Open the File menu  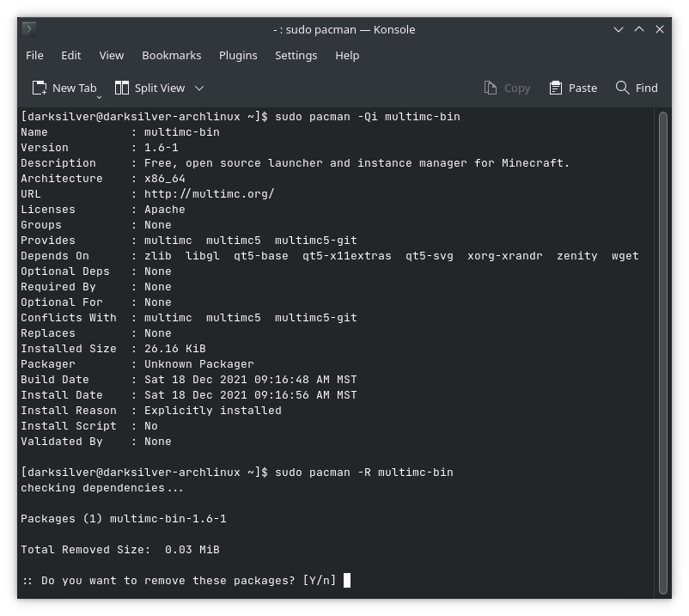(x=34, y=55)
